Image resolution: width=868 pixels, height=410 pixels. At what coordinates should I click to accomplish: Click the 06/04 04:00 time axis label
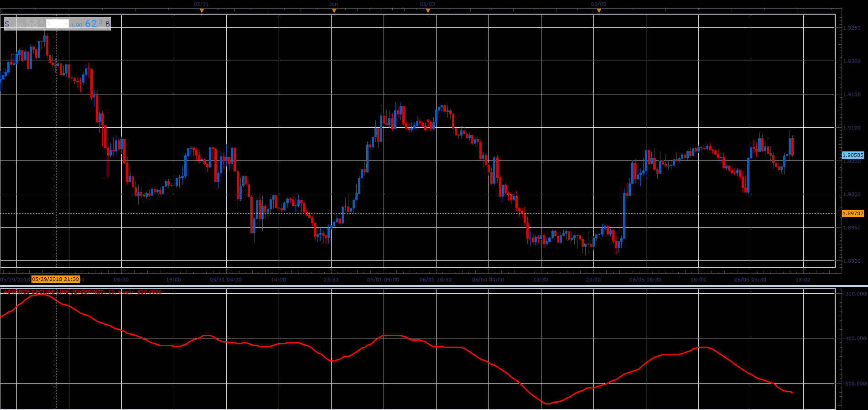click(488, 280)
